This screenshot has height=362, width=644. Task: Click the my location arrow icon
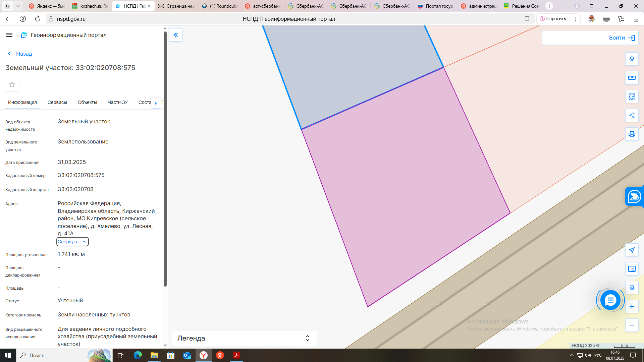[632, 250]
